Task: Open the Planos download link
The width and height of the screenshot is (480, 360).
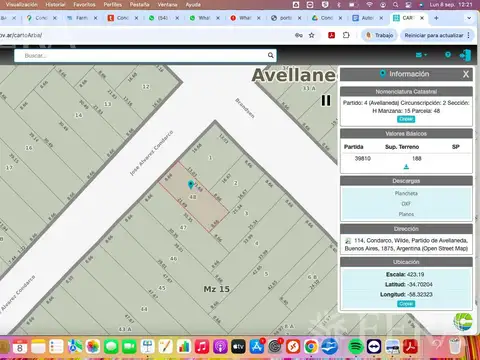Action: [x=406, y=214]
